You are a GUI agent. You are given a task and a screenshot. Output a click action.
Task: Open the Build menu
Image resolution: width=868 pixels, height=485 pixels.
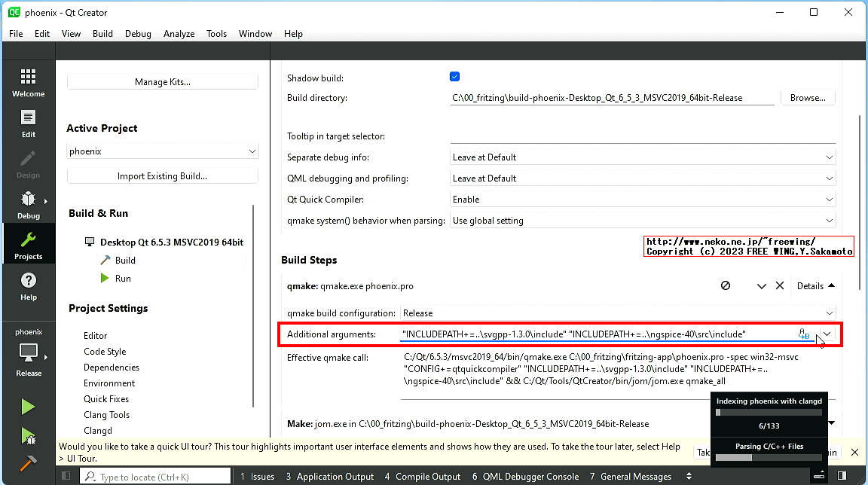pos(102,33)
